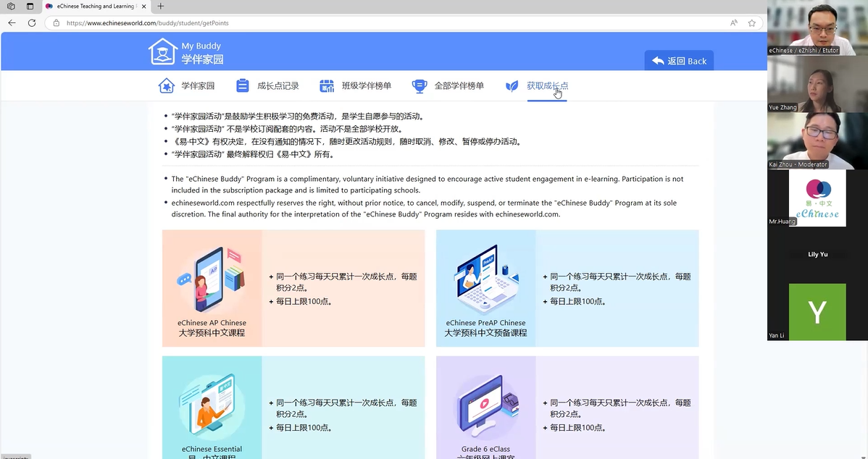Select the eChinese Essential course illustration
Image resolution: width=868 pixels, height=459 pixels.
point(212,408)
